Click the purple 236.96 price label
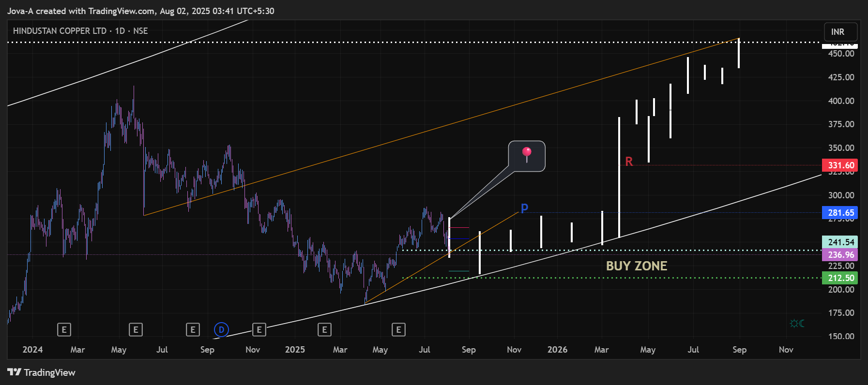This screenshot has width=868, height=385. (840, 254)
